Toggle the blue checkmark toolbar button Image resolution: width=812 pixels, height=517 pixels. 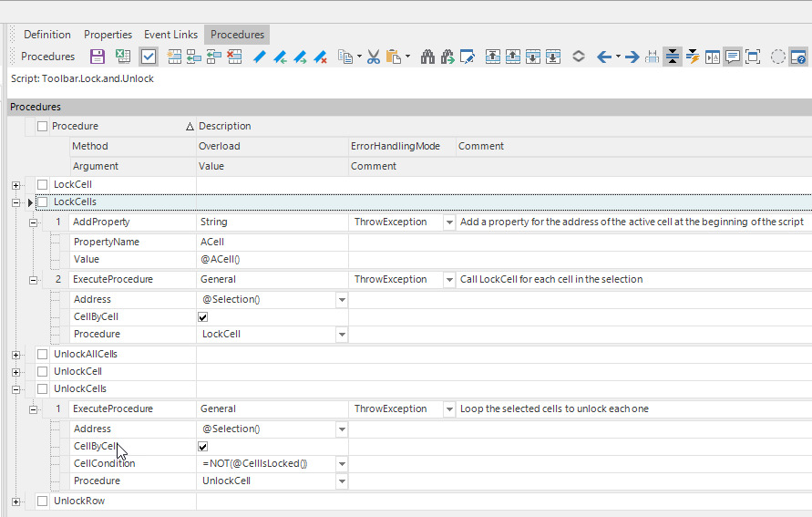click(x=149, y=57)
